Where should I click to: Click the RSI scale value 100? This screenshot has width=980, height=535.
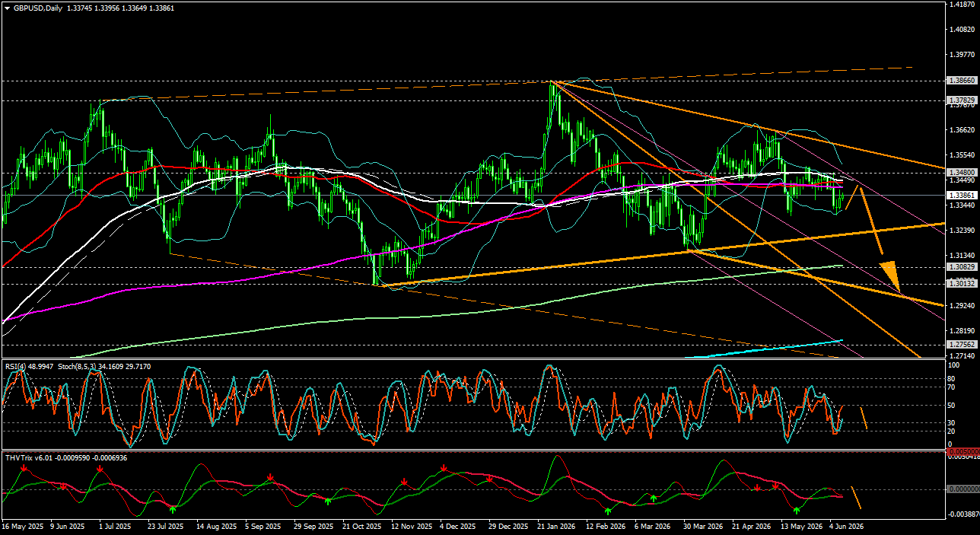click(x=955, y=366)
